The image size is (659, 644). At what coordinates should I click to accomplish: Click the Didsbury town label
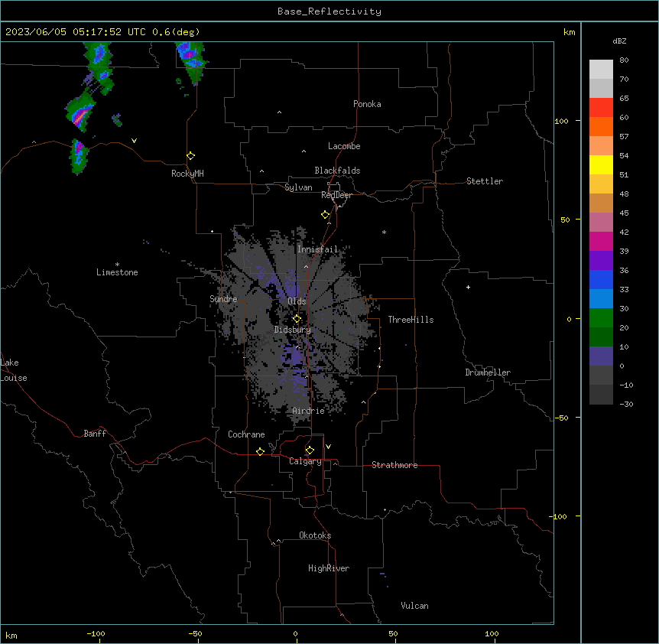click(293, 330)
